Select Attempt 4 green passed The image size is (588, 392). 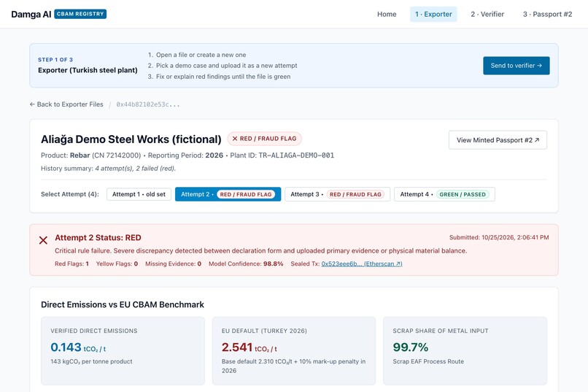(x=444, y=194)
